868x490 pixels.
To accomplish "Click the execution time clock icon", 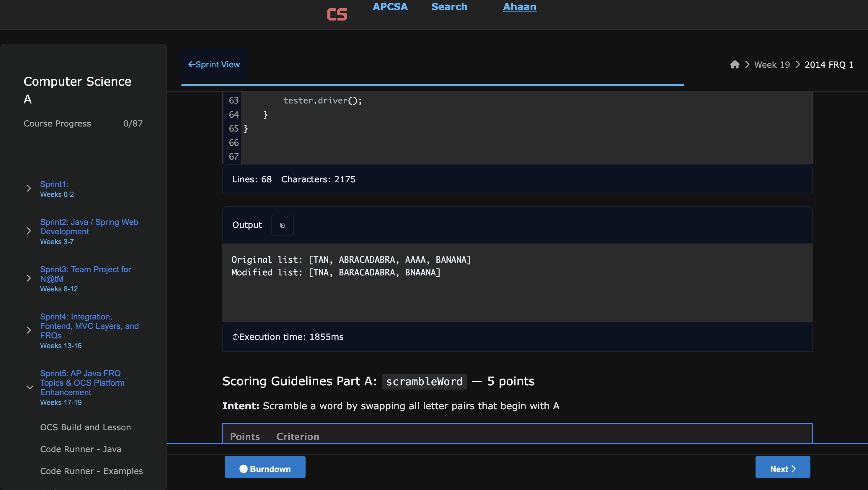I will pos(235,337).
